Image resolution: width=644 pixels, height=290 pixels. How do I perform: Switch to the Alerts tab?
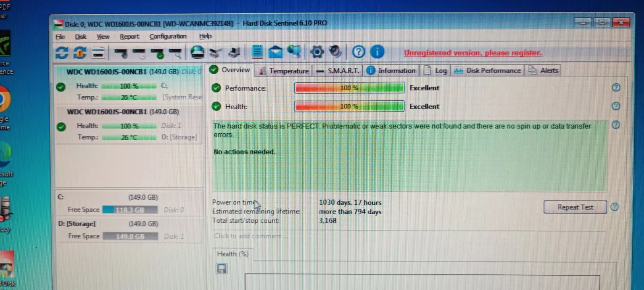pyautogui.click(x=543, y=70)
